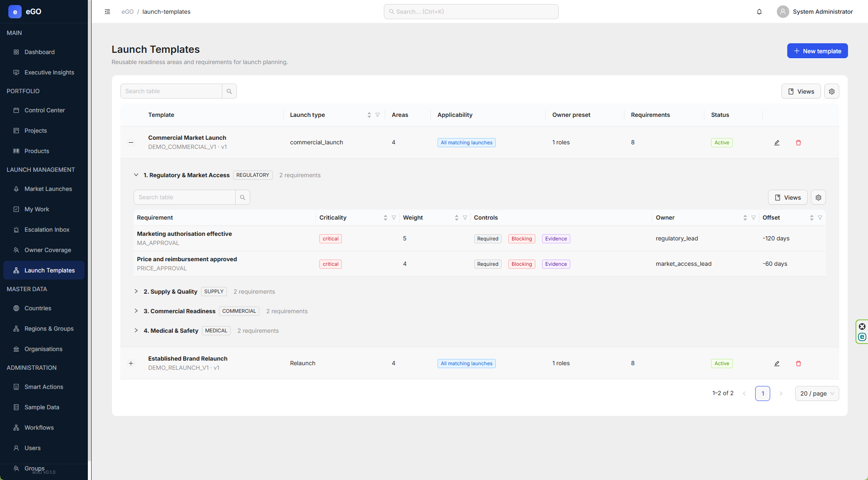The image size is (868, 480).
Task: Filter requirements by Offset
Action: pyautogui.click(x=820, y=218)
